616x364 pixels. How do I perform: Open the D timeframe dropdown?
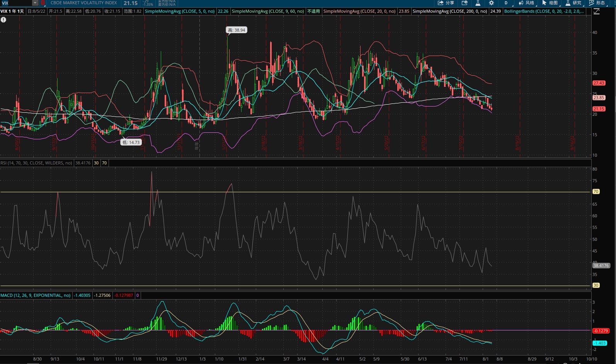click(506, 3)
